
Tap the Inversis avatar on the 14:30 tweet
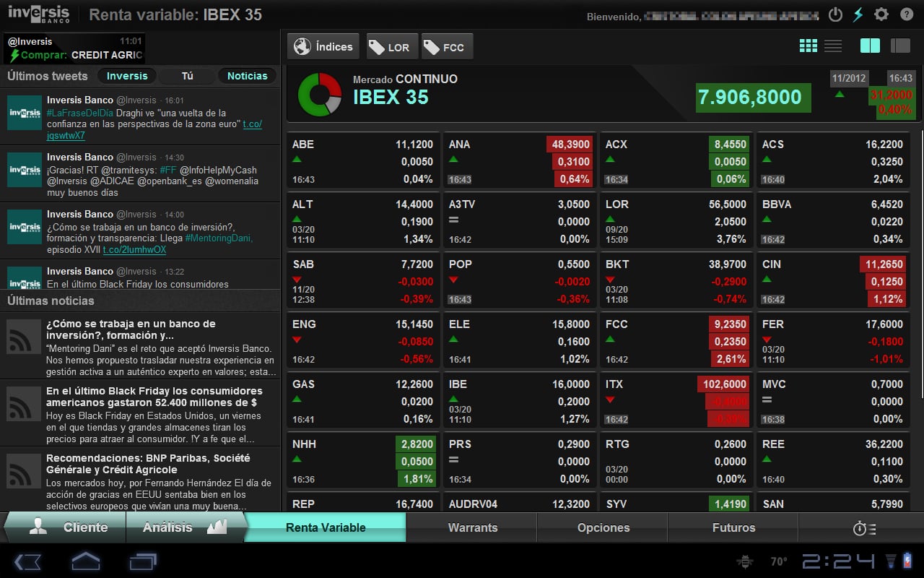point(25,170)
